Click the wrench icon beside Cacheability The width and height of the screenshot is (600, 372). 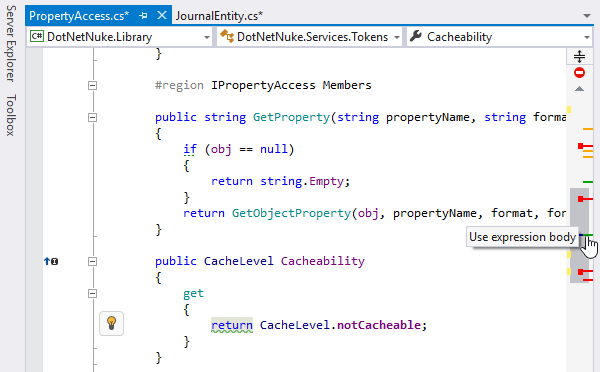pos(416,36)
